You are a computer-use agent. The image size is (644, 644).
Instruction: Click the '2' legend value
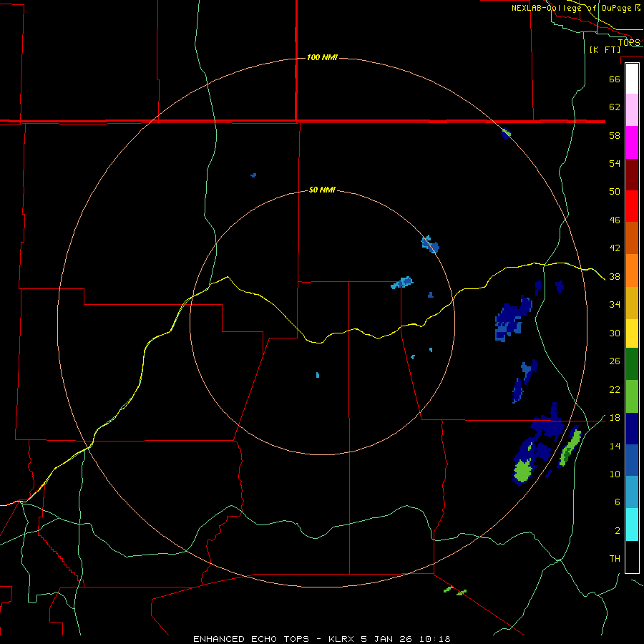pyautogui.click(x=618, y=530)
